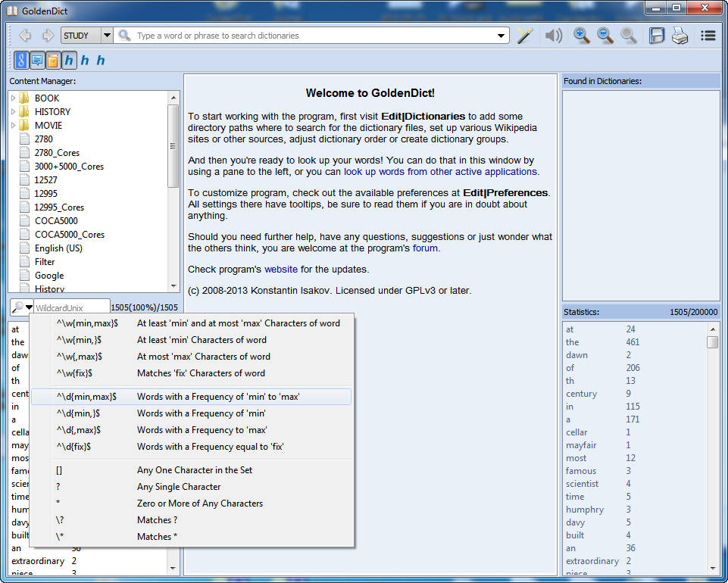The image size is (728, 583).
Task: Choose 'Words with a Frequency of min to max'
Action: [192, 397]
